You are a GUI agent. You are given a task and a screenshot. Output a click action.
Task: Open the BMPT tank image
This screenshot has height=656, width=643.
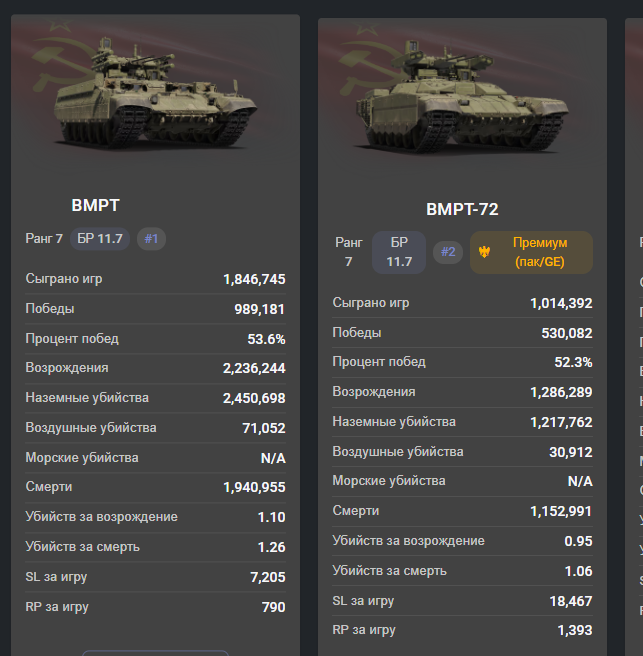tap(155, 93)
